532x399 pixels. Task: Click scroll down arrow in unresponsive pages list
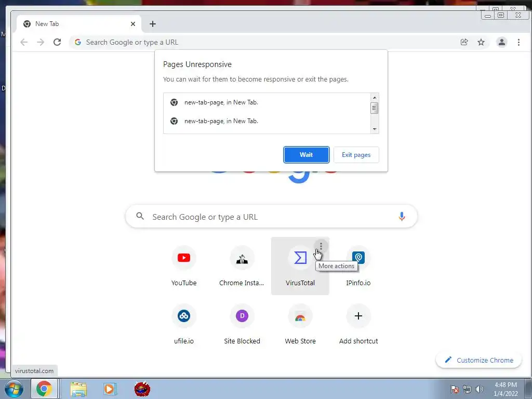[x=374, y=129]
